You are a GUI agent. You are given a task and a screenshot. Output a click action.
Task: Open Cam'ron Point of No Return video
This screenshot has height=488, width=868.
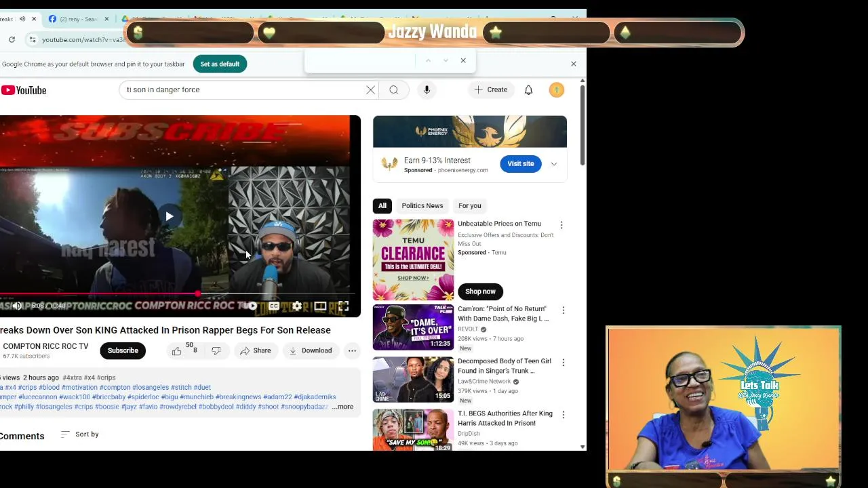pos(413,327)
